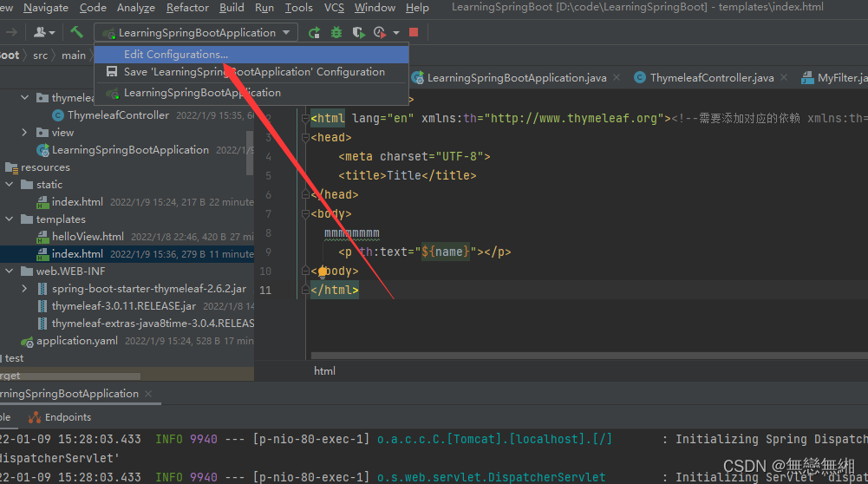Open the Window menu
The width and height of the screenshot is (868, 484).
[x=375, y=8]
